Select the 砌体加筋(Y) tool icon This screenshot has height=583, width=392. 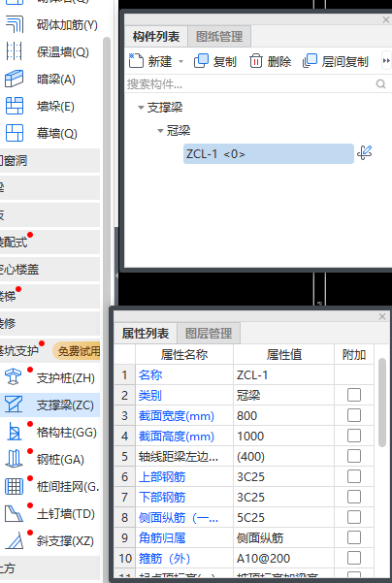point(15,24)
